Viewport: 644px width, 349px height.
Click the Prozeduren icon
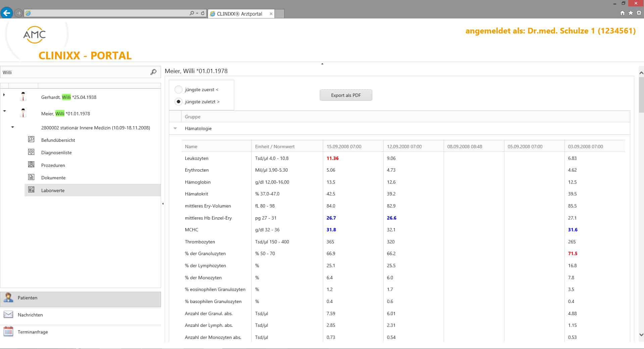pyautogui.click(x=31, y=165)
